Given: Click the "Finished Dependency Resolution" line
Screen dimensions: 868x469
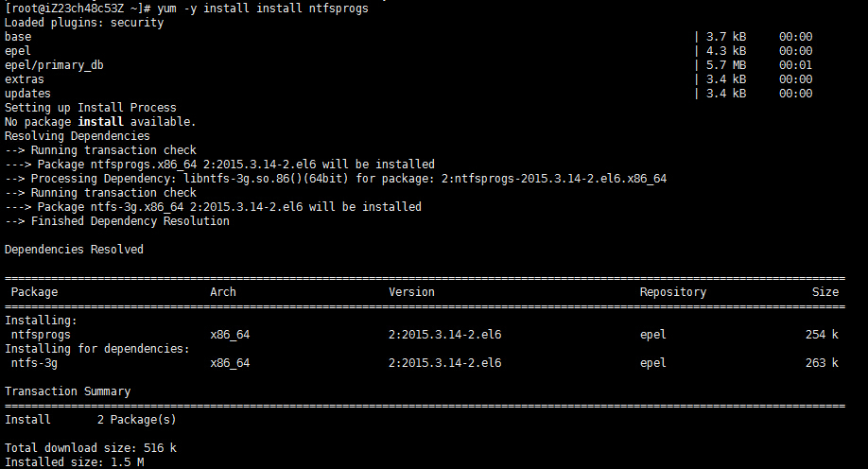Looking at the screenshot, I should [117, 221].
